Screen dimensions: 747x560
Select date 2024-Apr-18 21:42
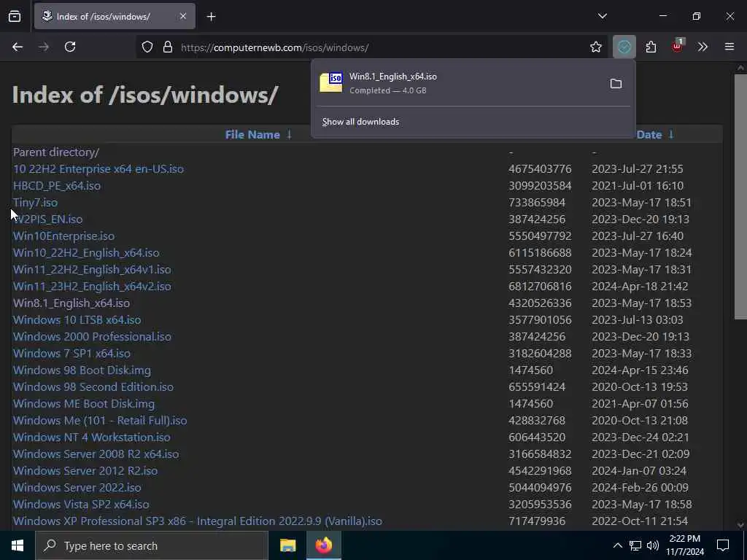coord(640,286)
